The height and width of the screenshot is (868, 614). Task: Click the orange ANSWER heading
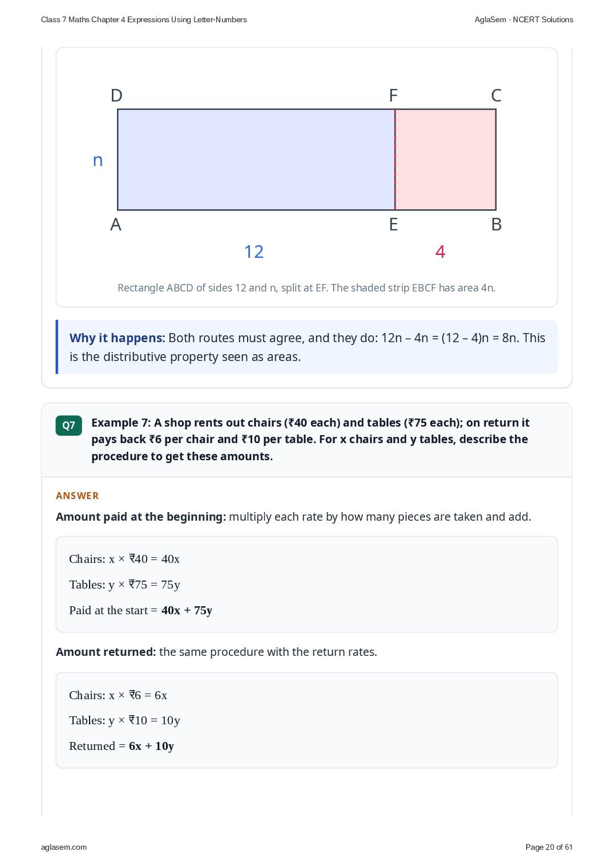[x=77, y=496]
